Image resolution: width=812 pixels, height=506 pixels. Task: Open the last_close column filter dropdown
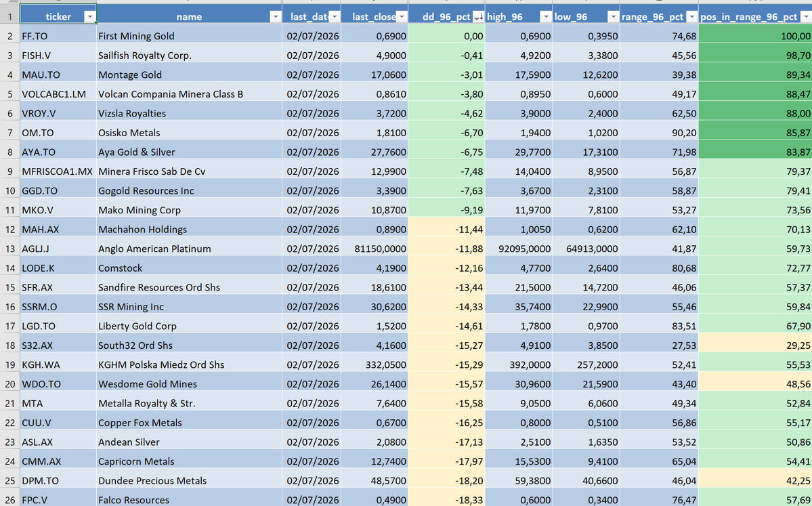coord(402,16)
